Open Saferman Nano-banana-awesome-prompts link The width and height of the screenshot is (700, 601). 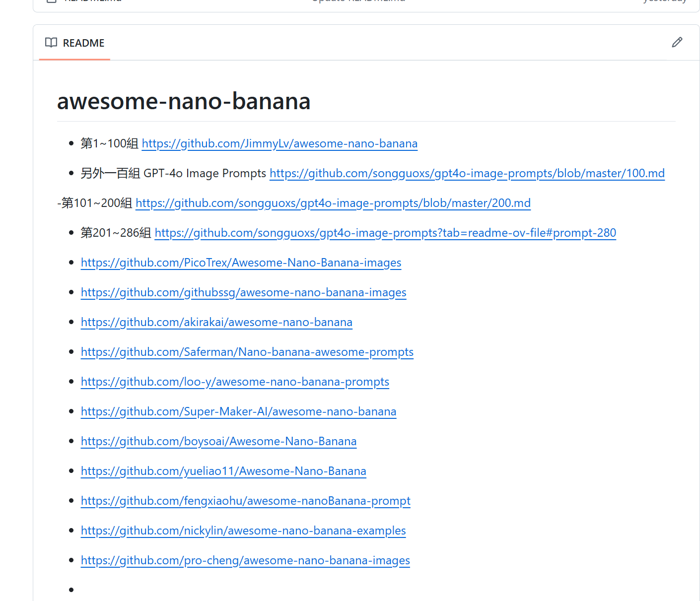[247, 352]
